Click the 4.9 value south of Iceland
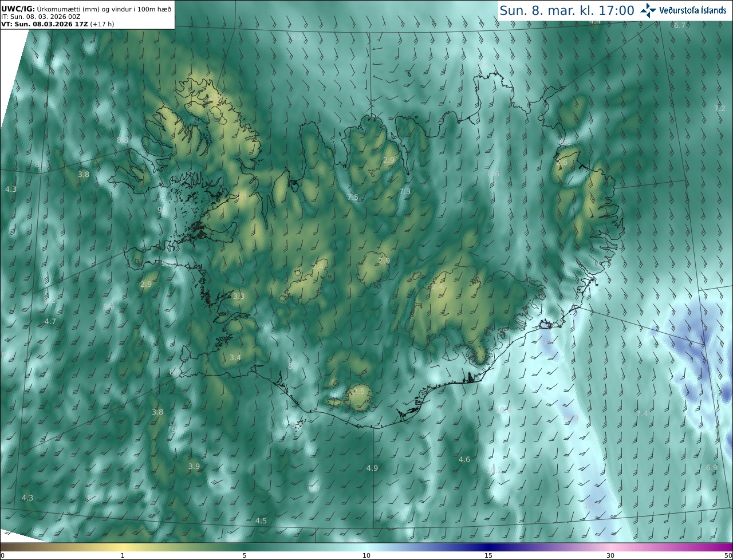This screenshot has height=560, width=733. 372,468
